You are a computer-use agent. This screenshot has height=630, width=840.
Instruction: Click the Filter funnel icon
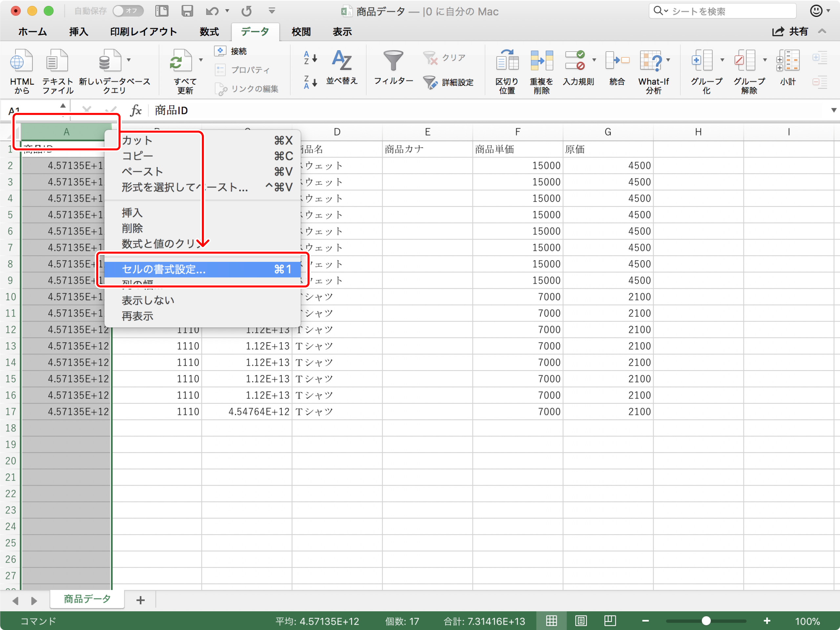pos(393,61)
